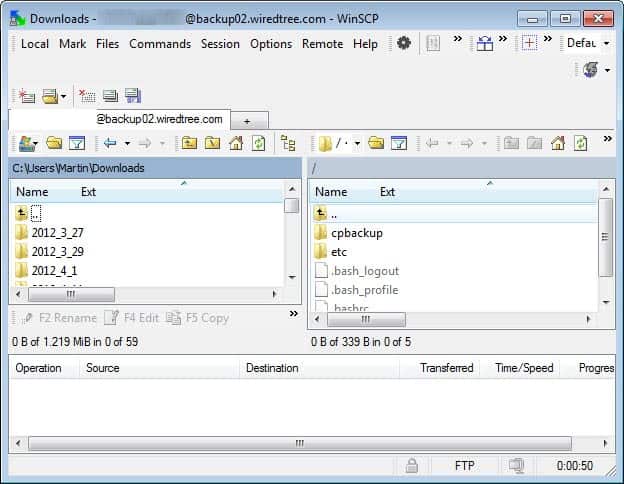Open the Remote menu
The image size is (624, 484).
(322, 44)
